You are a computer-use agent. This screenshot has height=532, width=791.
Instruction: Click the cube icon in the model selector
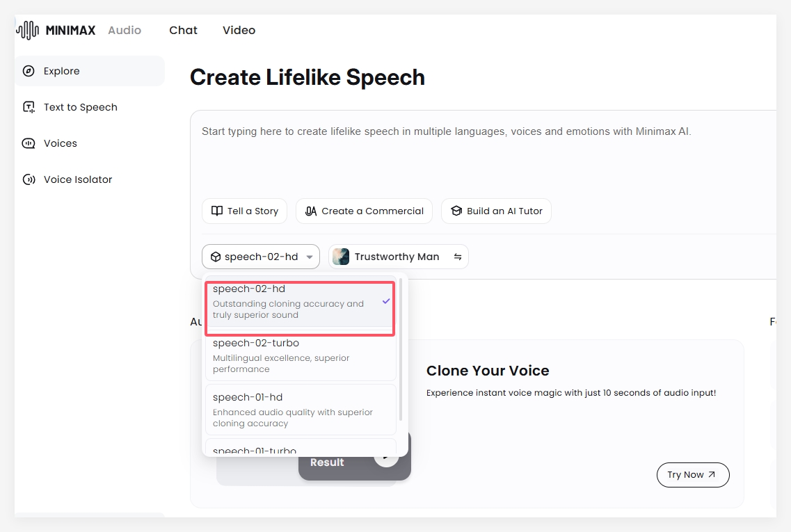pyautogui.click(x=216, y=257)
